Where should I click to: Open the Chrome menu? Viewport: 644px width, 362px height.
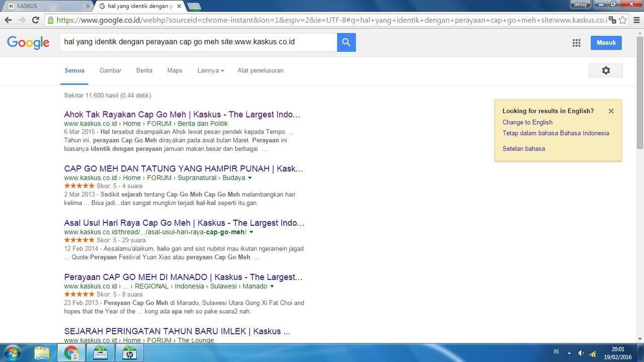636,20
